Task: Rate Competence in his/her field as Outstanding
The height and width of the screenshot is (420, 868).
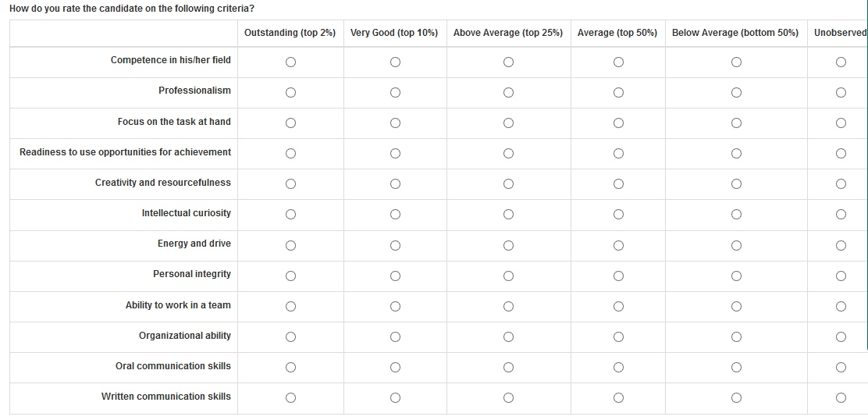Action: point(290,62)
